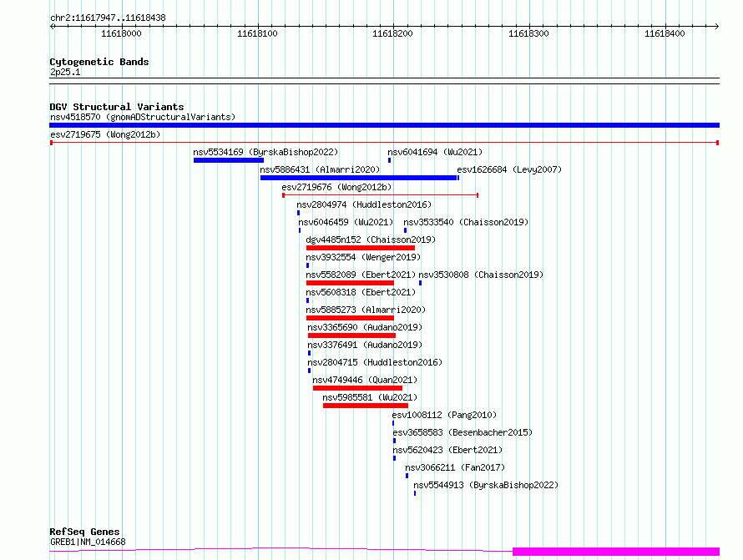Viewport: 743px width, 560px height.
Task: Click the red nsv4749446 variant bar
Action: (x=358, y=388)
